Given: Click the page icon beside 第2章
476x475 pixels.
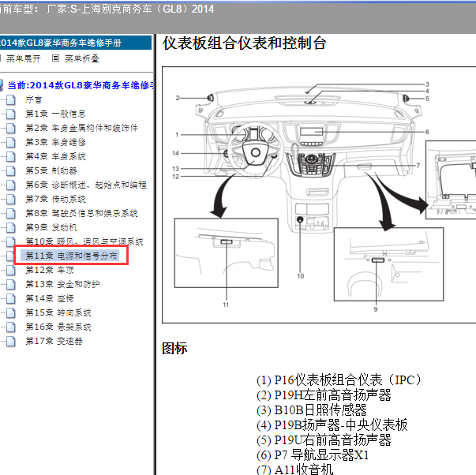Looking at the screenshot, I should pyautogui.click(x=11, y=128).
